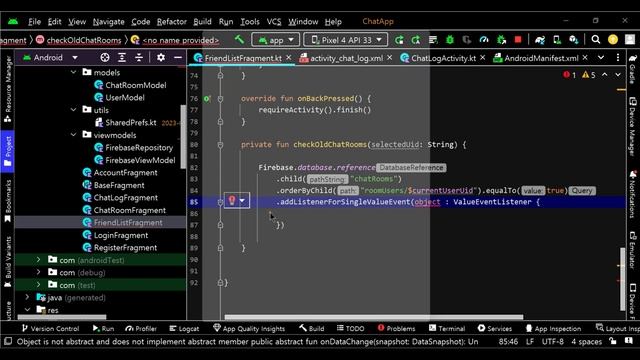640x360 pixels.
Task: Expand the com (debug) package
Action: [x=39, y=272]
